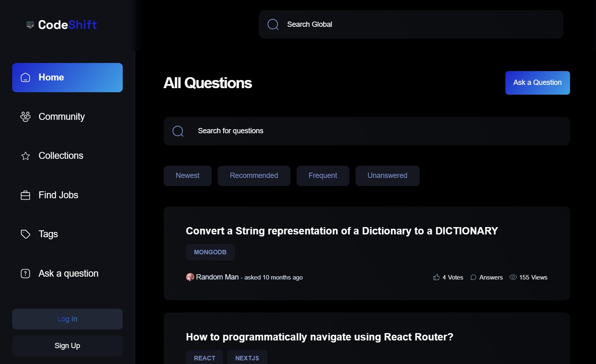Select the Newest filter
The image size is (596, 364).
point(187,175)
